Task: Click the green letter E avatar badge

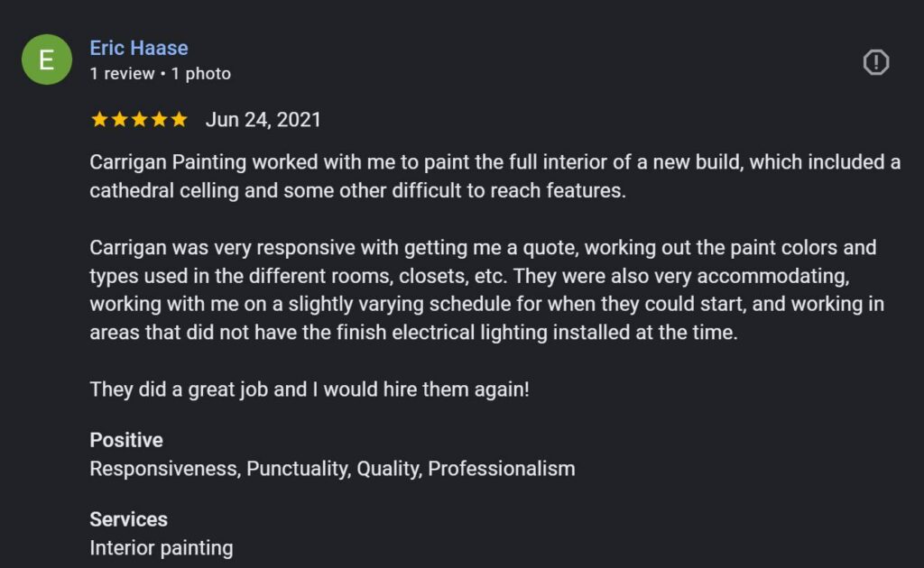Action: click(46, 60)
